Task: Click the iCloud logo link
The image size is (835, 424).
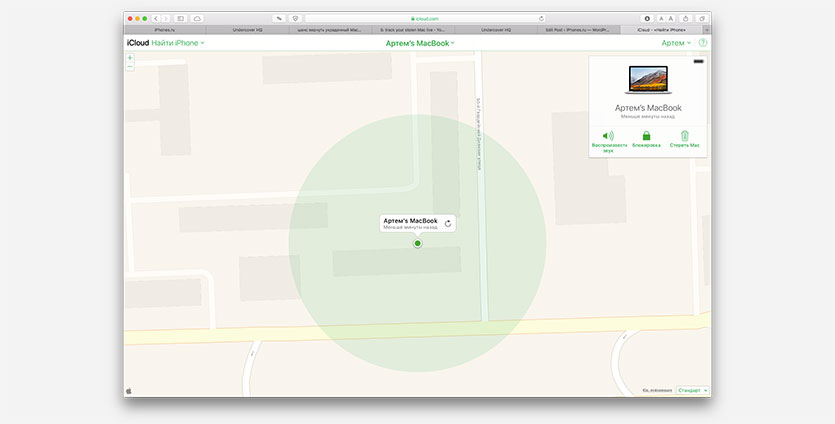Action: coord(138,43)
